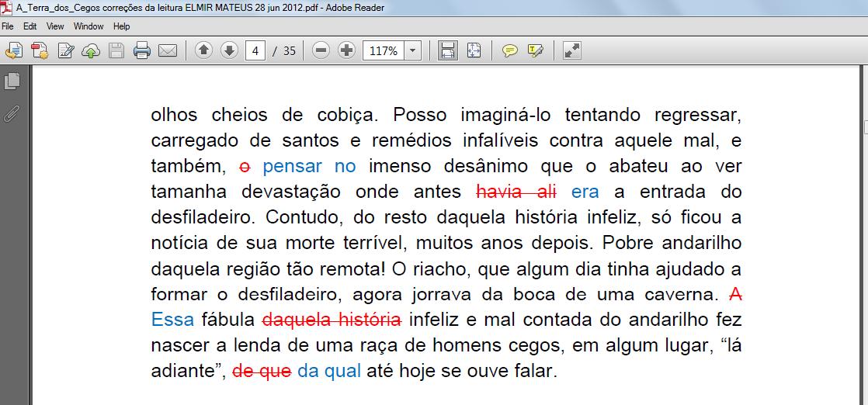Click the create PDF online icon
Viewport: 868px width, 405px height.
click(x=40, y=51)
